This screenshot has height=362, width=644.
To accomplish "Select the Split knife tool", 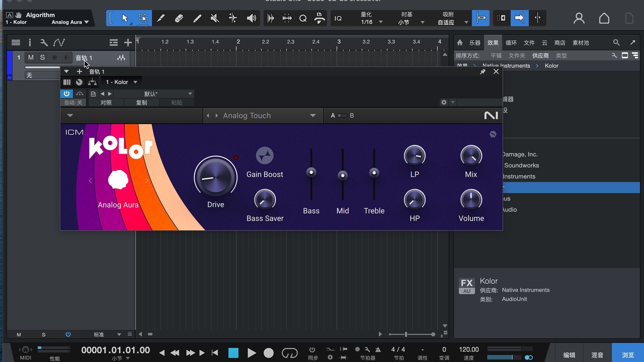I will (x=161, y=18).
